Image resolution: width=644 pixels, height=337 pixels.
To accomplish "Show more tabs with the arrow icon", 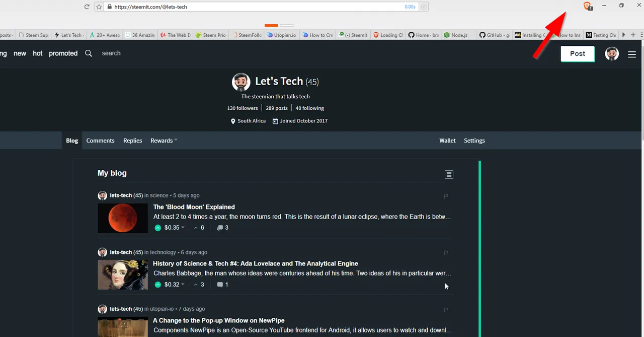I will coord(624,35).
